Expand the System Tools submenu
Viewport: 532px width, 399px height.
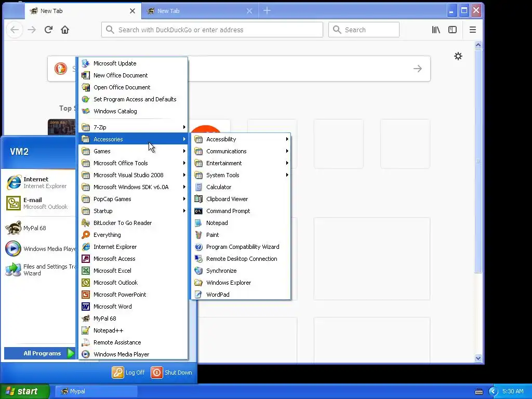(x=241, y=175)
